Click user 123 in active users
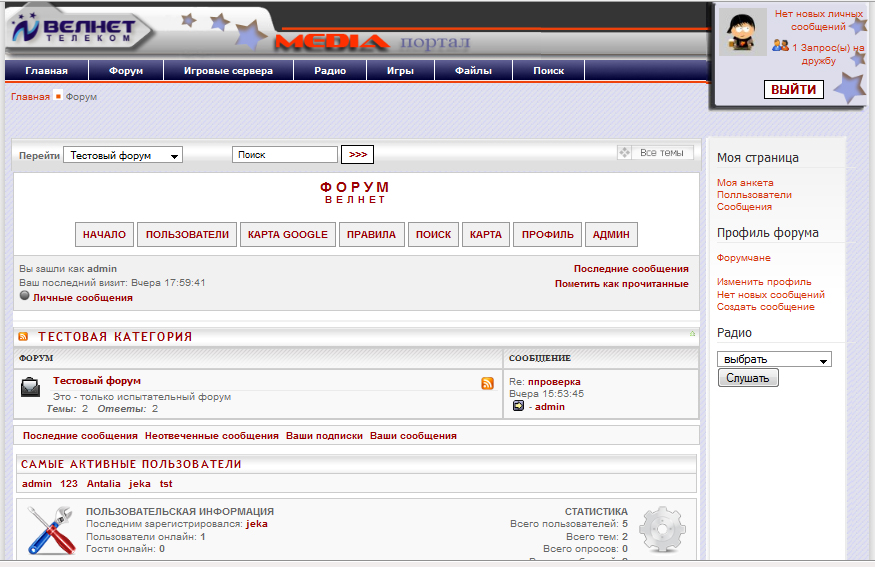875x567 pixels. (69, 484)
